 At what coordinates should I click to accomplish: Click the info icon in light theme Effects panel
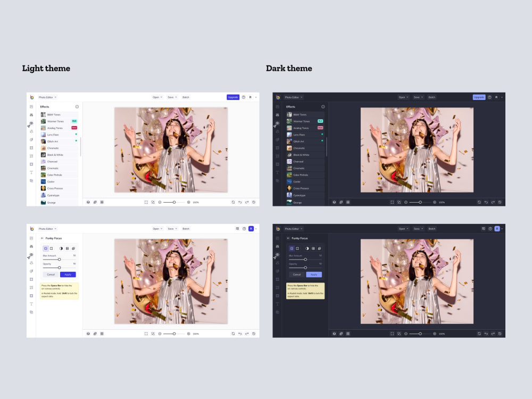[77, 106]
